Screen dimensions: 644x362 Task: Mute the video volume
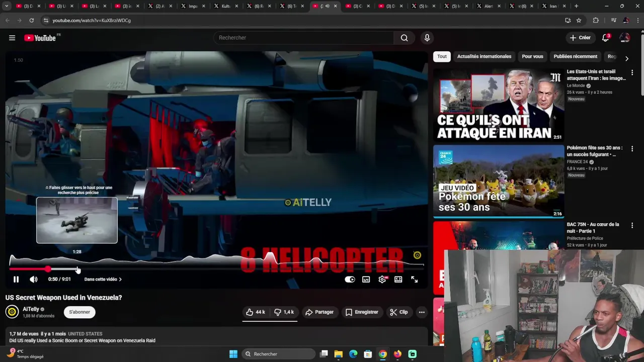coord(33,279)
